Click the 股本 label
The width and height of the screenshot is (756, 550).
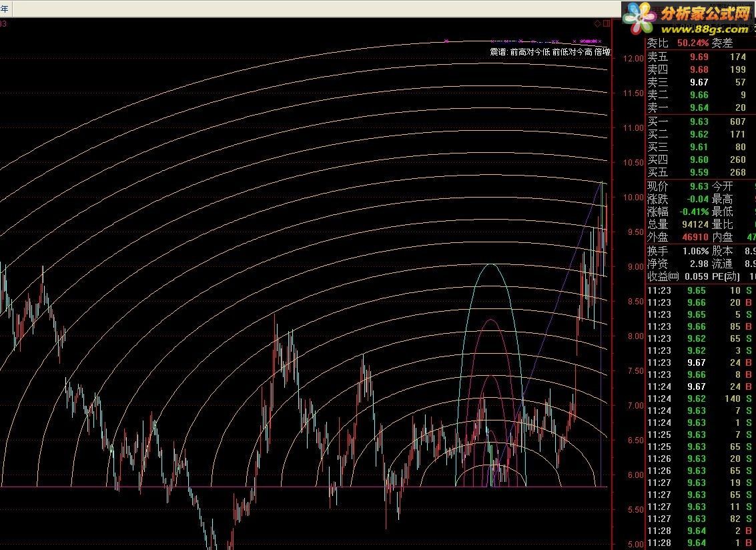[722, 252]
